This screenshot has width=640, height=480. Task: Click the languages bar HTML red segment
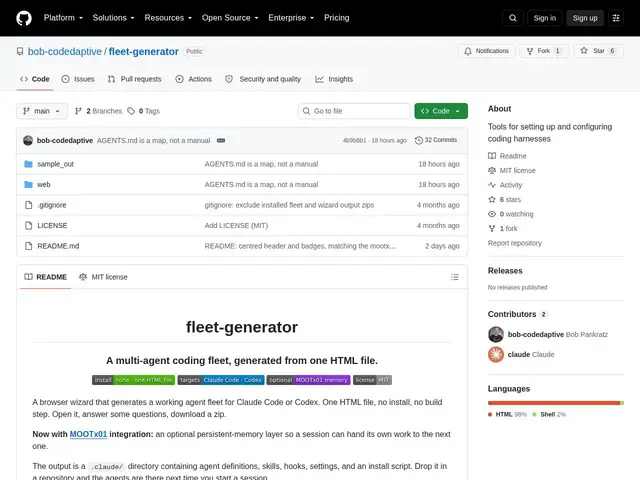click(554, 403)
